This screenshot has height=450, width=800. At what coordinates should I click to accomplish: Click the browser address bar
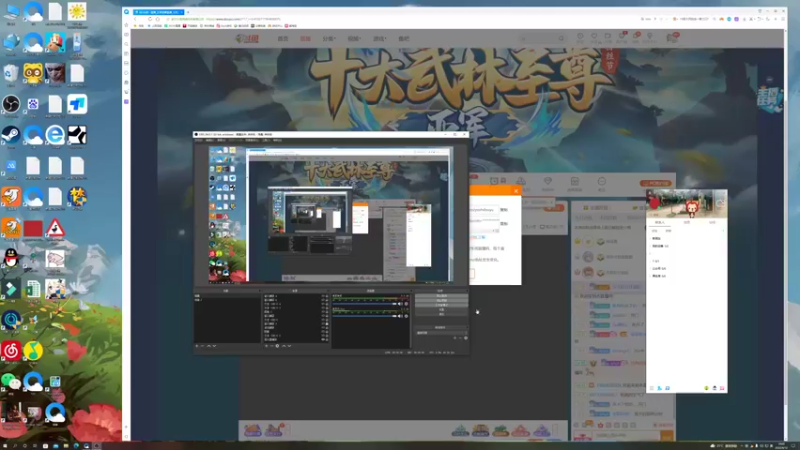[x=223, y=19]
